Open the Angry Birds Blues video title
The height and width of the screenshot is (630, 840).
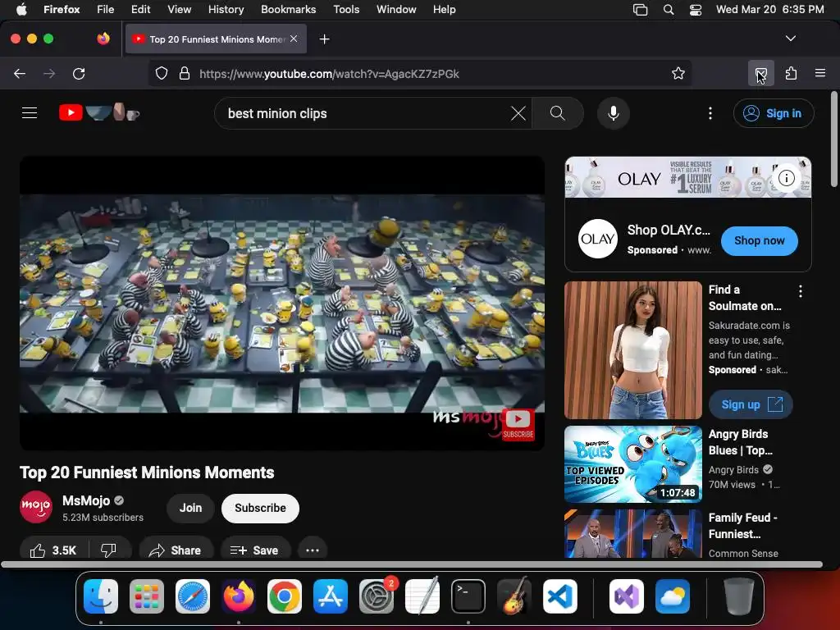[741, 442]
